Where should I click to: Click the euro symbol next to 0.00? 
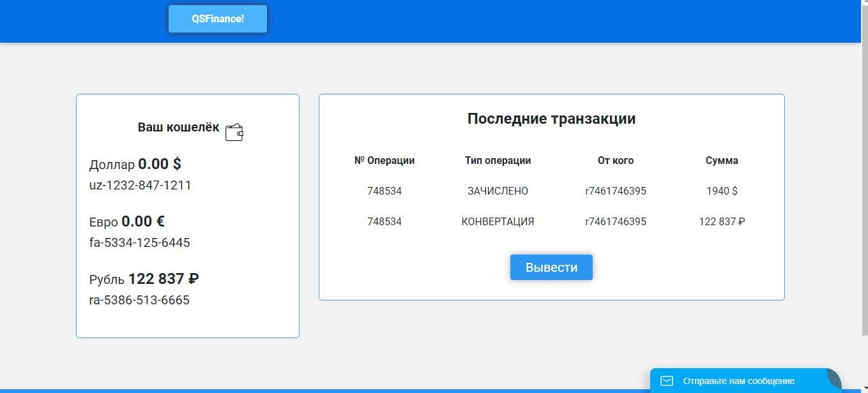(x=160, y=221)
